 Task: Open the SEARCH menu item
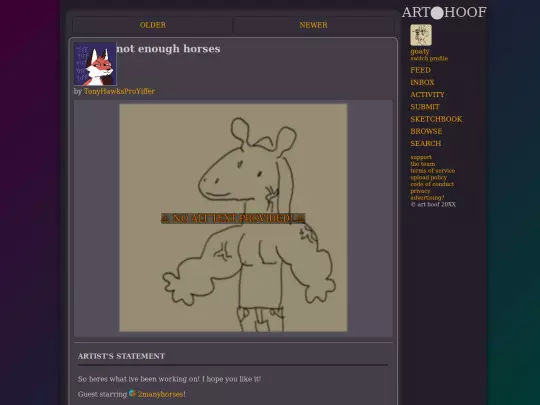[x=425, y=144]
